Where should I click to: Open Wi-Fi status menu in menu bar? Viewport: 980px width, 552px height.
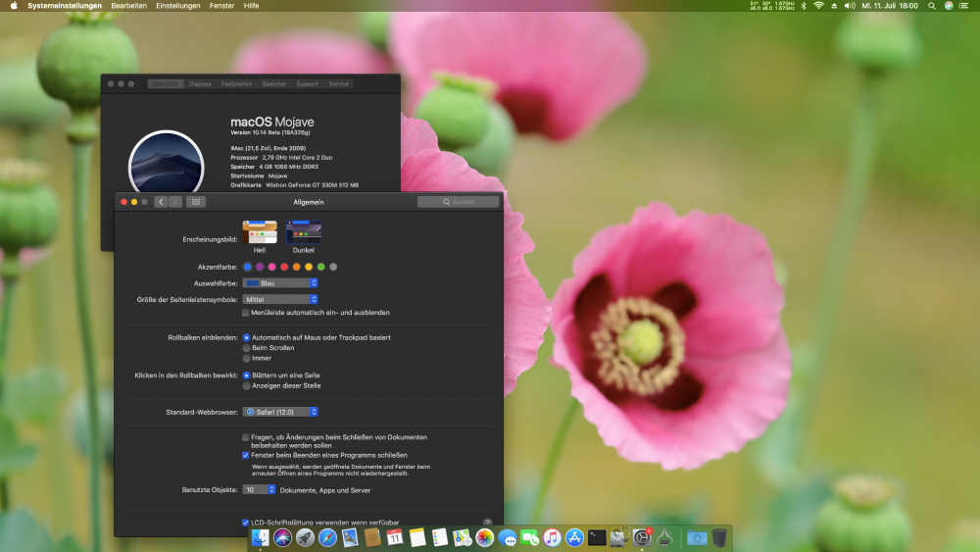[x=818, y=6]
